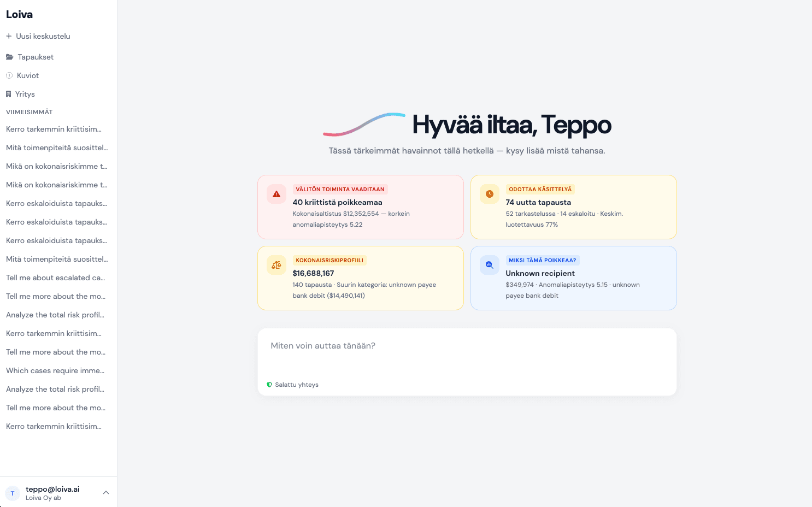The height and width of the screenshot is (507, 812).
Task: Open the 'Which cases require imme...' conversation
Action: [55, 370]
